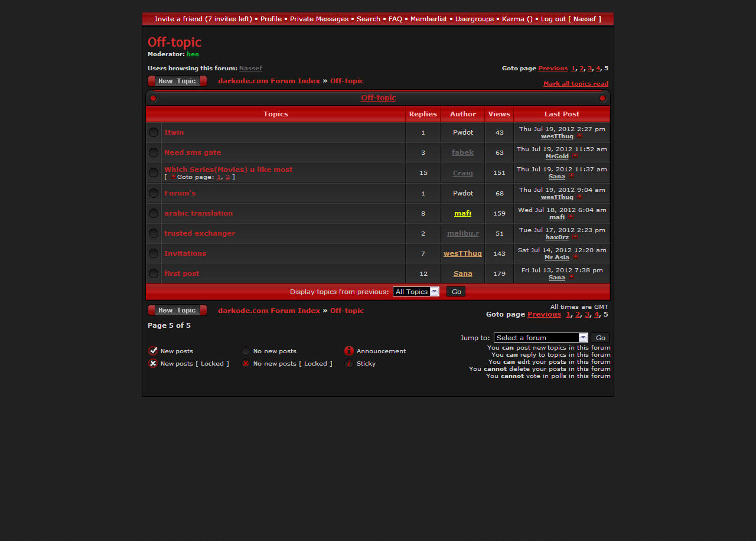
Task: Click the status icon beside arabic translation topic
Action: pyautogui.click(x=154, y=213)
